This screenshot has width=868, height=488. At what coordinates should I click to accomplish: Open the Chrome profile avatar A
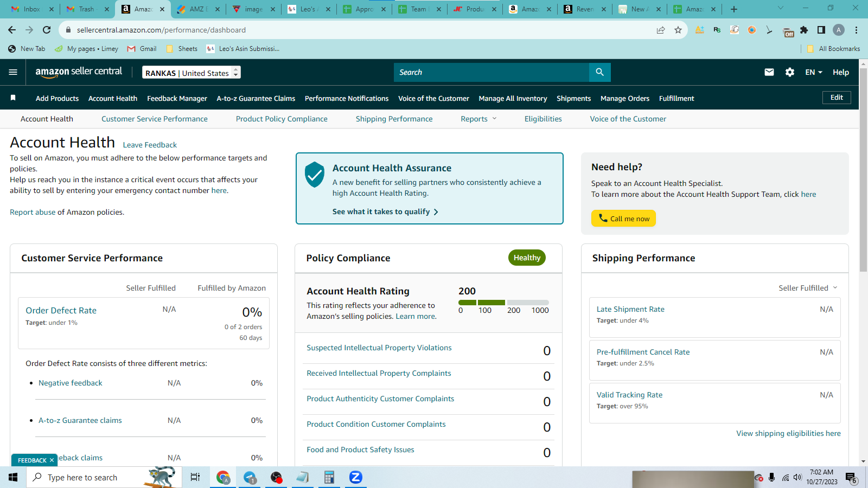[839, 30]
